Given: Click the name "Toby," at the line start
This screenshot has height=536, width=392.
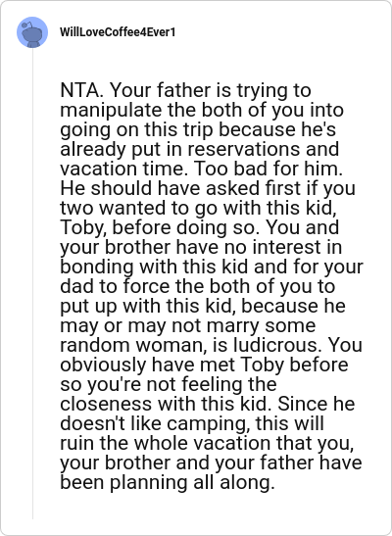Looking at the screenshot, I should point(83,227).
